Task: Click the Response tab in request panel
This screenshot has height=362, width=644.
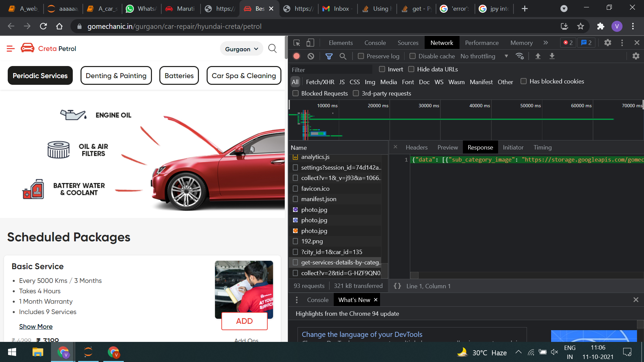Action: coord(480,147)
